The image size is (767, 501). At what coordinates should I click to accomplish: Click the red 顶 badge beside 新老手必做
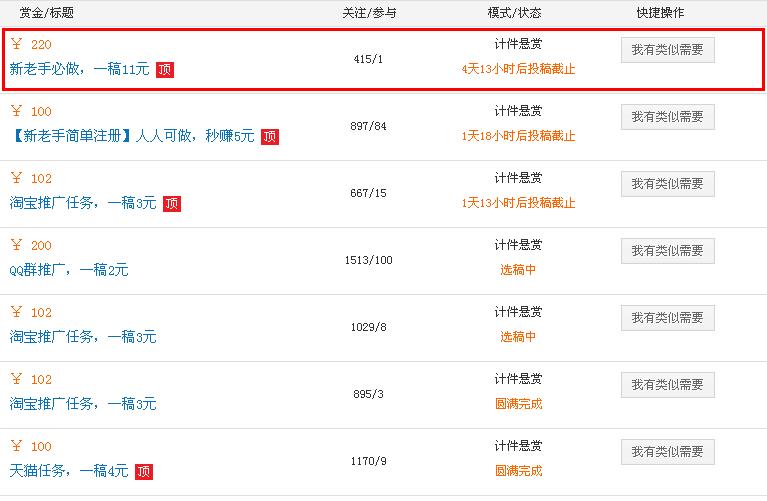pos(165,70)
